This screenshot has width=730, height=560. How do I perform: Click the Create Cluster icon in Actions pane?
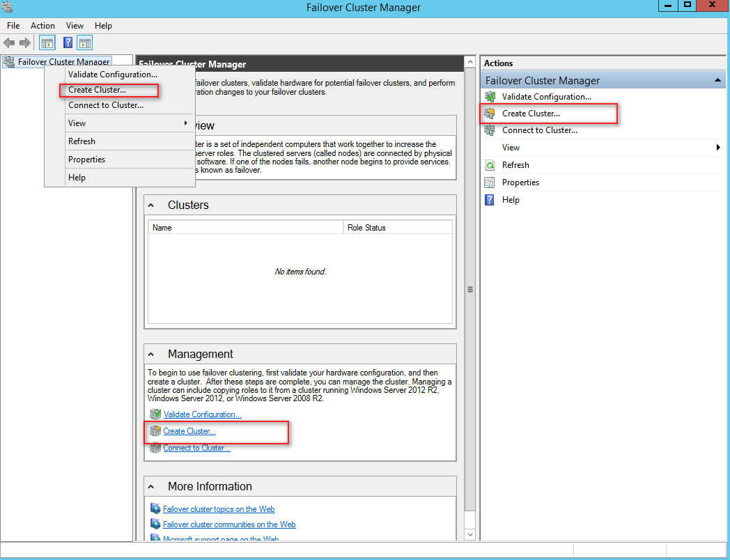click(x=490, y=113)
